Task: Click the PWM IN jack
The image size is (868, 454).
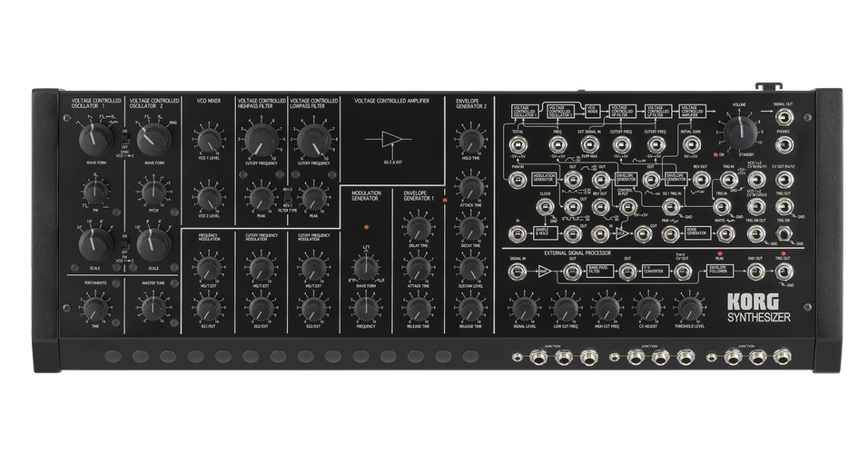Action: point(518,180)
